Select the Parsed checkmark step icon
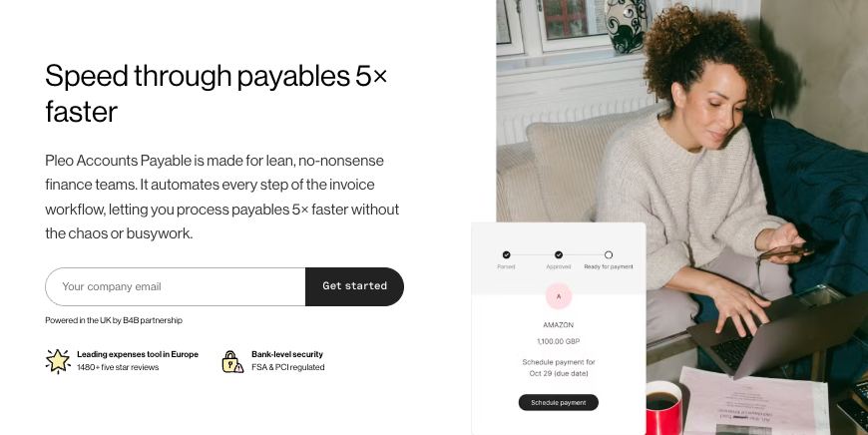 (506, 254)
